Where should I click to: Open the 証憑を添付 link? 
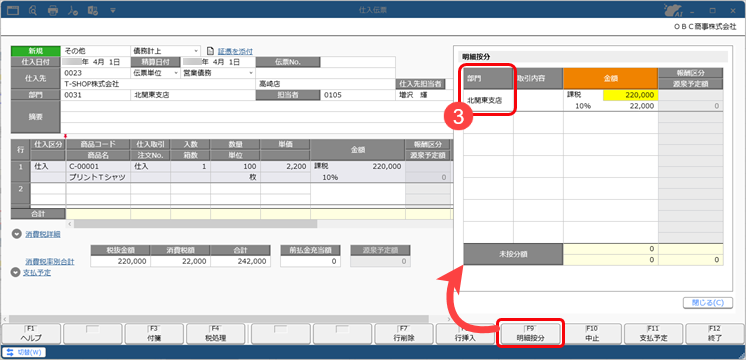pyautogui.click(x=235, y=51)
